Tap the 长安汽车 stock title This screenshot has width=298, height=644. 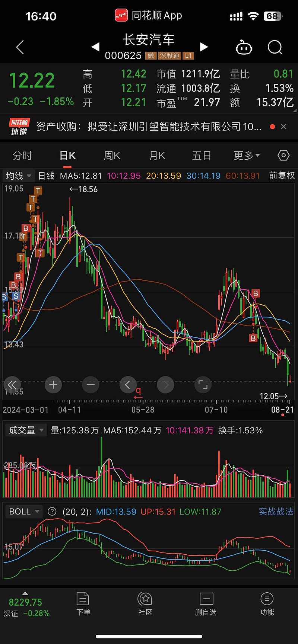(x=149, y=39)
